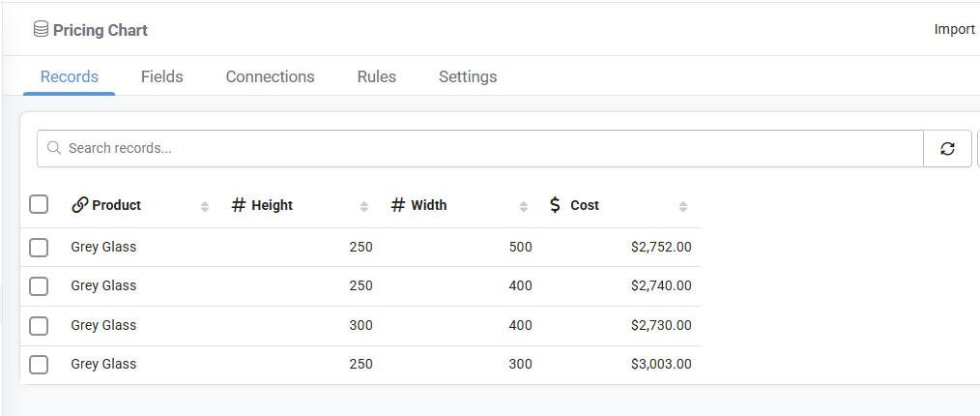Image resolution: width=980 pixels, height=416 pixels.
Task: Sort by Width using its sort arrows
Action: pos(524,206)
